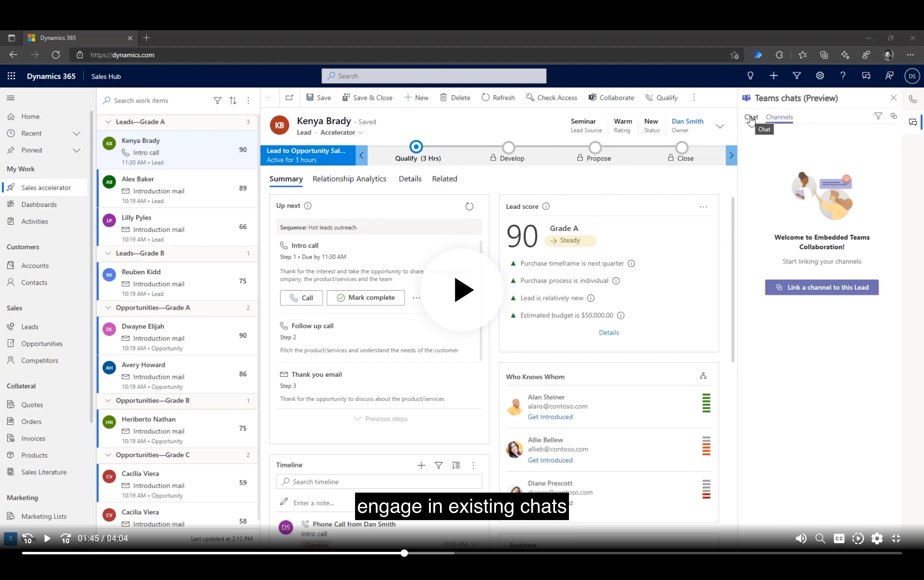Collapse the Leads—Grade A group

click(x=108, y=122)
